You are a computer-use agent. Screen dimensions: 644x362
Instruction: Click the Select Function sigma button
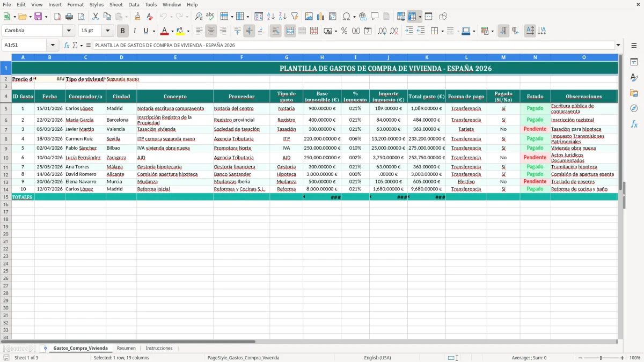pyautogui.click(x=75, y=45)
